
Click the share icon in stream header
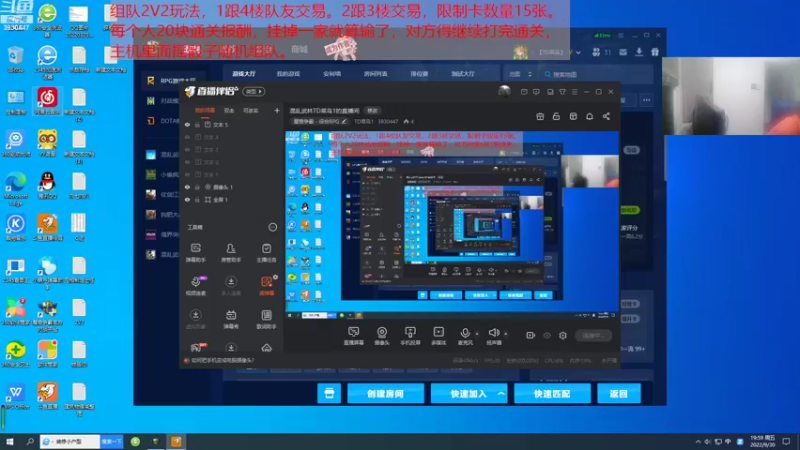(x=606, y=116)
